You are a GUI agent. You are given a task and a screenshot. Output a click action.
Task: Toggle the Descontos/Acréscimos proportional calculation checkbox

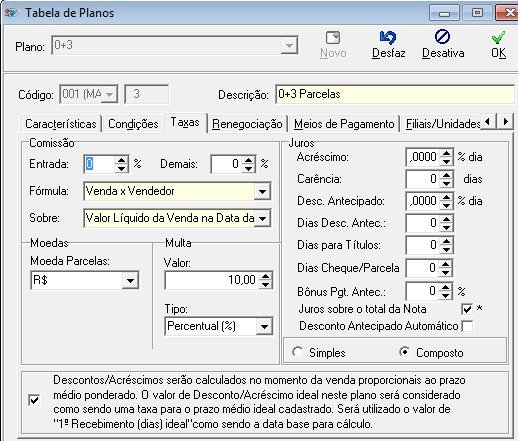click(x=34, y=400)
